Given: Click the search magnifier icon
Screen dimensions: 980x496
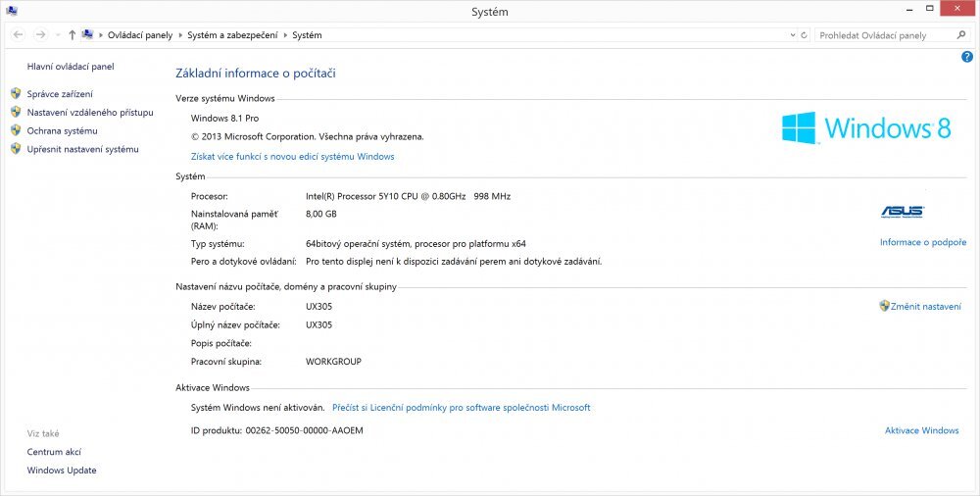Looking at the screenshot, I should (961, 35).
